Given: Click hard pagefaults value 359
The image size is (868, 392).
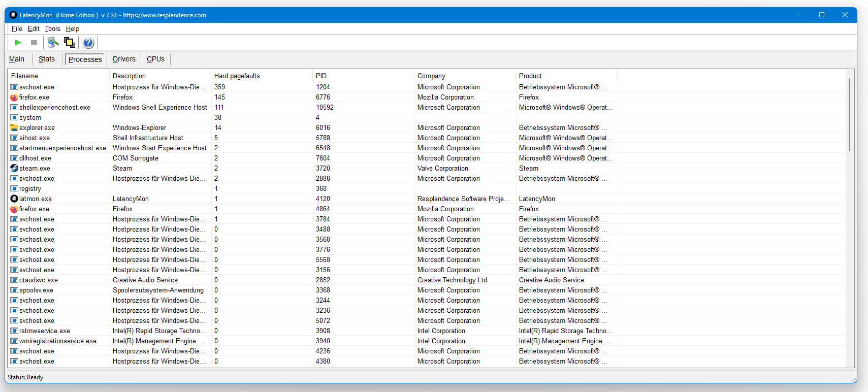Looking at the screenshot, I should (219, 87).
